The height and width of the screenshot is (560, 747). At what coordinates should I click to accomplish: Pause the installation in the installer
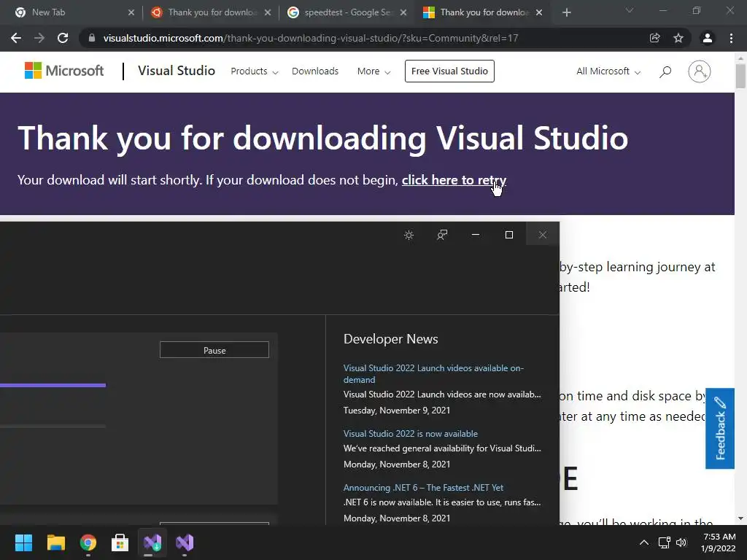[214, 350]
